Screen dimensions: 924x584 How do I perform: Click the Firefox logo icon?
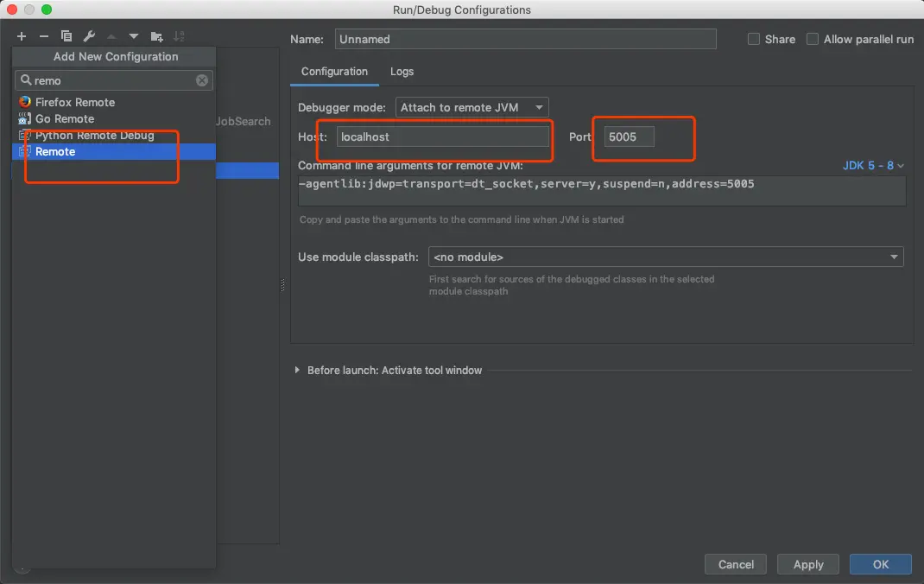pos(25,102)
